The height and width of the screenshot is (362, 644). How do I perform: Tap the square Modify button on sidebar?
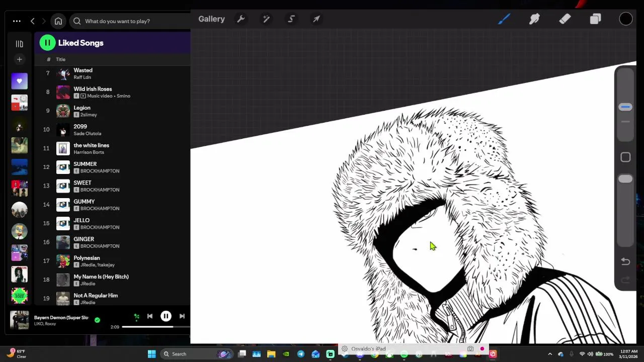coord(625,157)
